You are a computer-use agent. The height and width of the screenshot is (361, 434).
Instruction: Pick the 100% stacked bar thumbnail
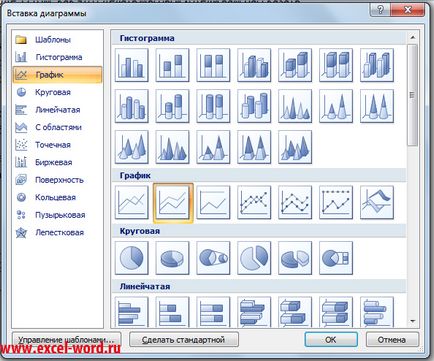[213, 312]
